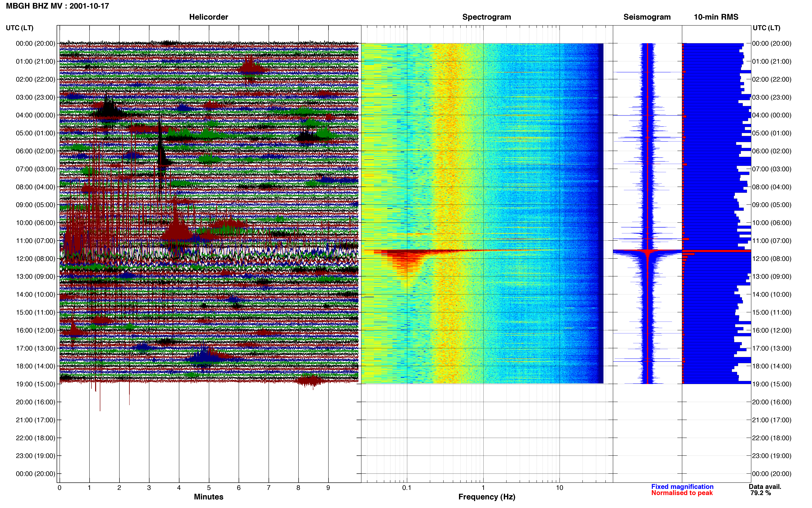Click '04:00 (00:00)' on the left time axis
Screen dimensions: 812x508
36,115
